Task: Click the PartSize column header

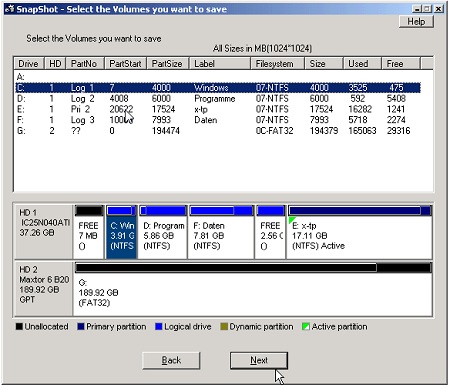Action: tap(167, 64)
